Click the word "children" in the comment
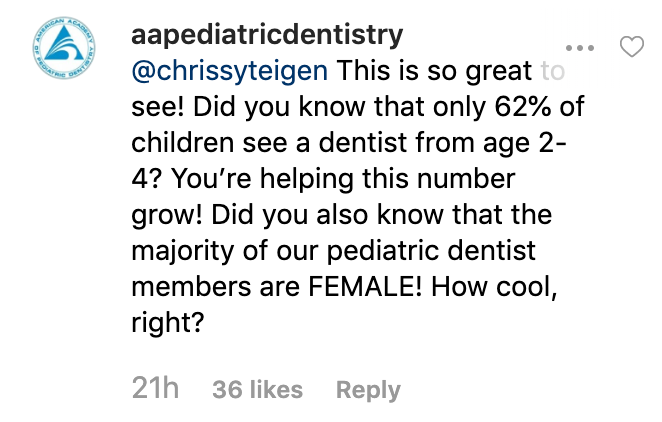This screenshot has height=422, width=662. point(182,143)
